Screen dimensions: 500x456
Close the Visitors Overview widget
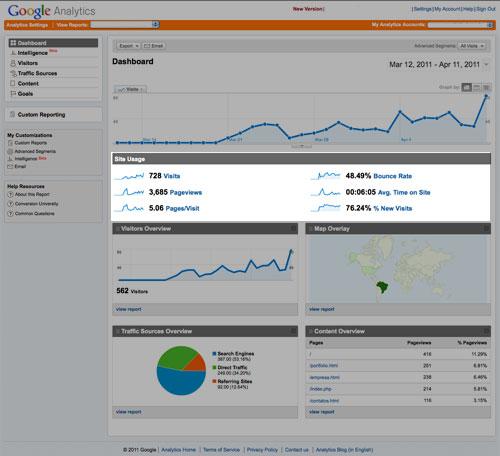pos(293,228)
